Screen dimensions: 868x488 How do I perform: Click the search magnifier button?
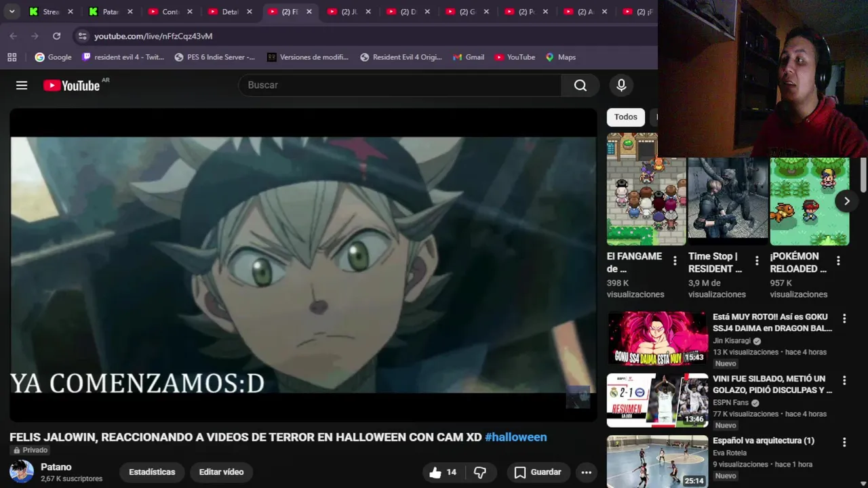click(x=580, y=85)
